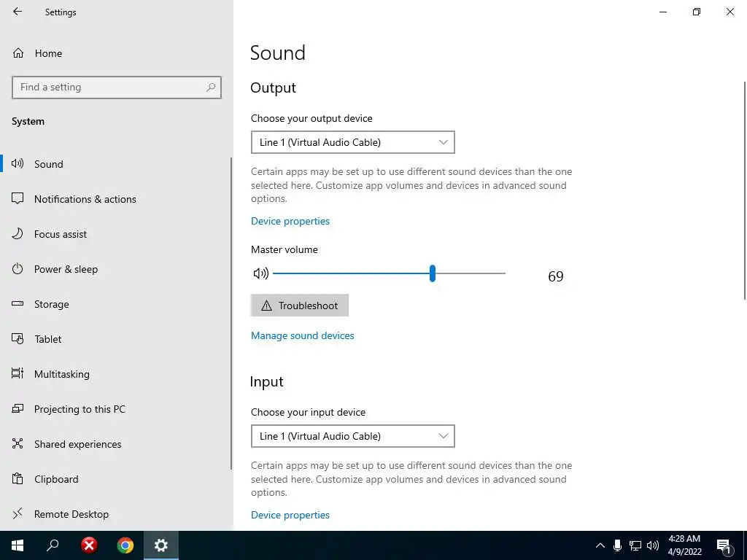
Task: Click the Power & sleep icon
Action: coord(18,268)
